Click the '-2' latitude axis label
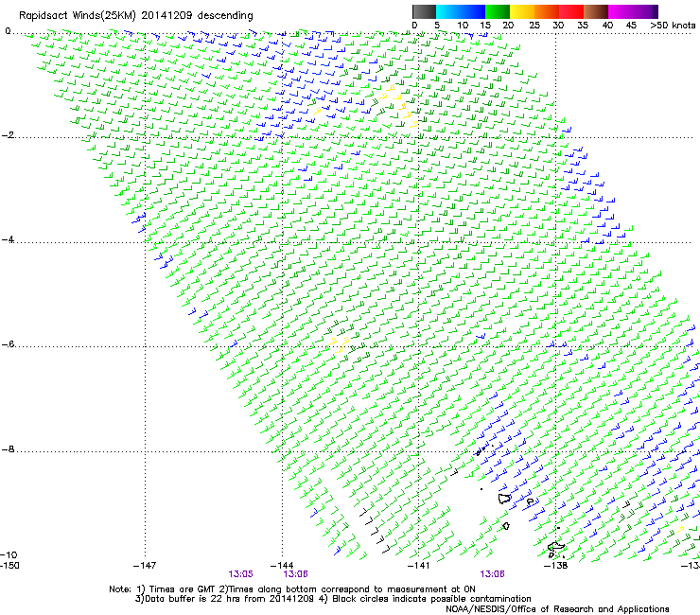The image size is (700, 615). coord(8,135)
